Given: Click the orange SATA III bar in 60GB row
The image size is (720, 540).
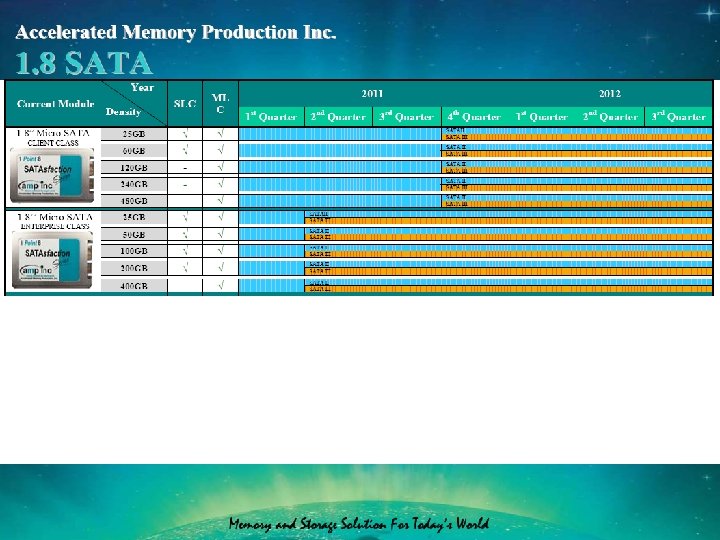Looking at the screenshot, I should click(577, 154).
